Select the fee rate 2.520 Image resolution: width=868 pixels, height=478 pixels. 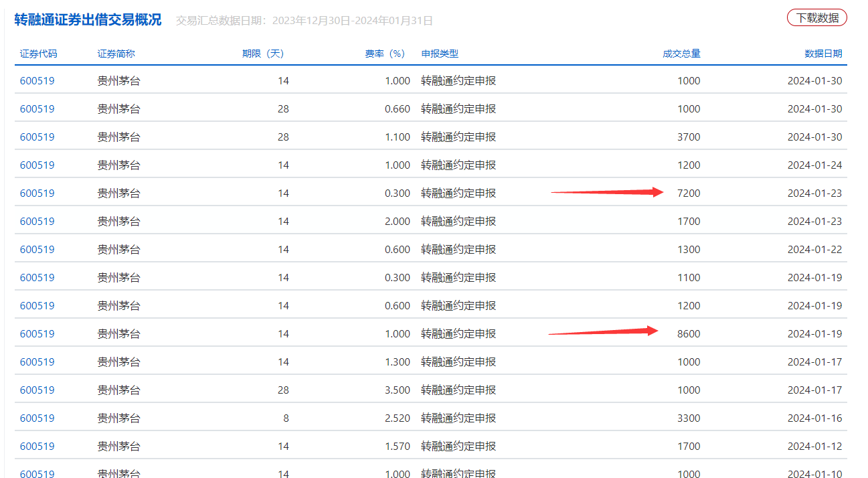pyautogui.click(x=398, y=418)
